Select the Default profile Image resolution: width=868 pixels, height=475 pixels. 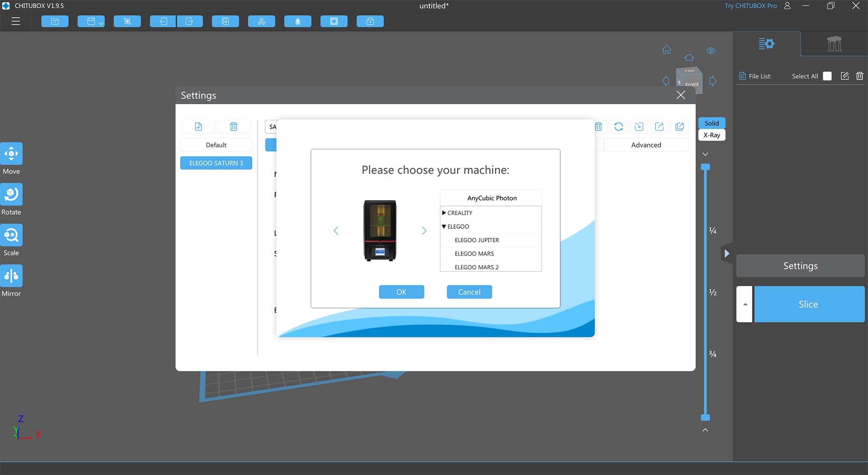[216, 145]
